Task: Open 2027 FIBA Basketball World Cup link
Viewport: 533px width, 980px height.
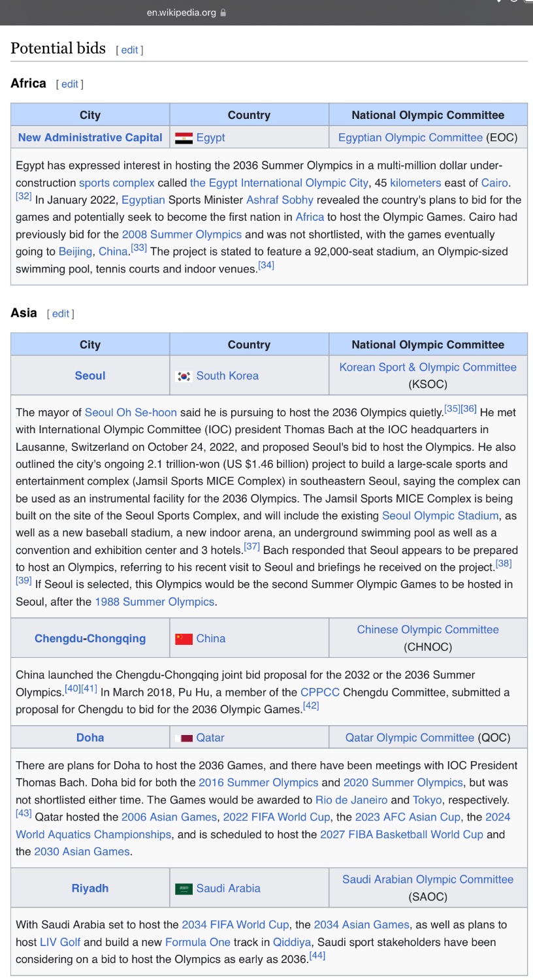Action: tap(402, 834)
